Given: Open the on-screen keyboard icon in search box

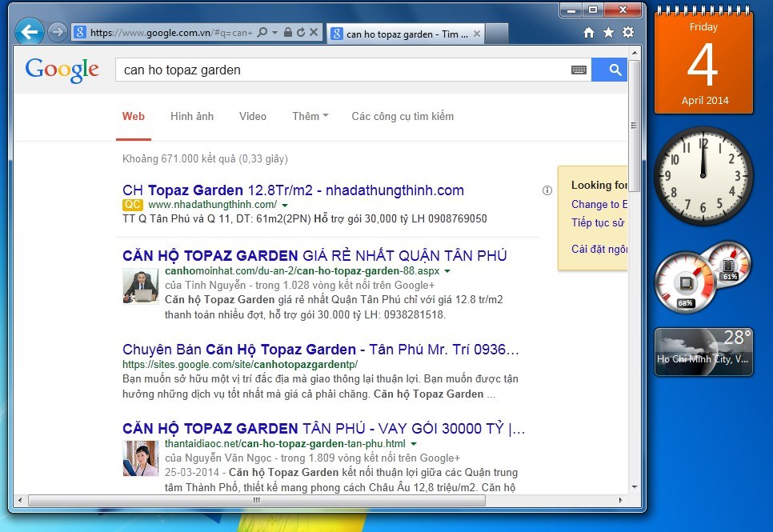Looking at the screenshot, I should [x=579, y=70].
